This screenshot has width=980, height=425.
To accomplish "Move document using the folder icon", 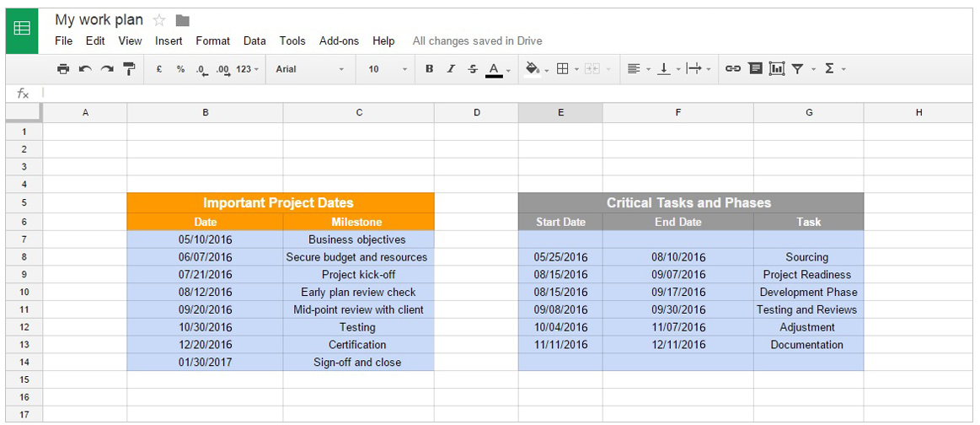I will (x=183, y=20).
